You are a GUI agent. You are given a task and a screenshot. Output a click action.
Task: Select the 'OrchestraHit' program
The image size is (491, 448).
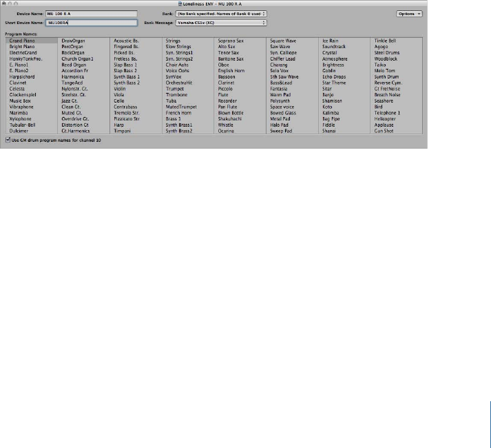pyautogui.click(x=179, y=83)
